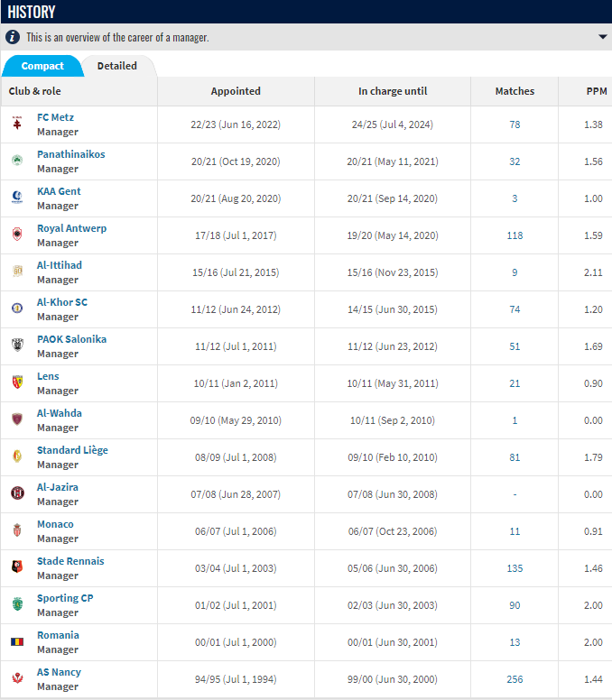Open the Monaco club link
612x700 pixels.
55,524
